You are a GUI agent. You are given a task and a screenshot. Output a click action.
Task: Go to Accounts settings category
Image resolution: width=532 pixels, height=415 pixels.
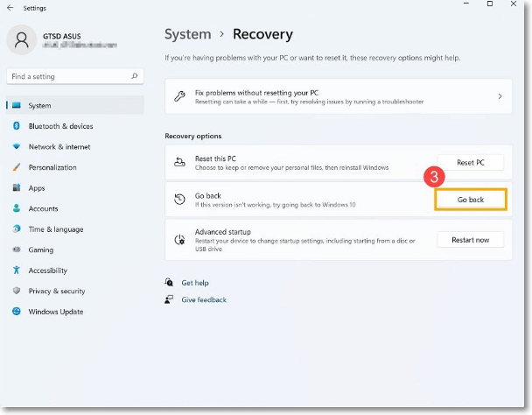43,208
